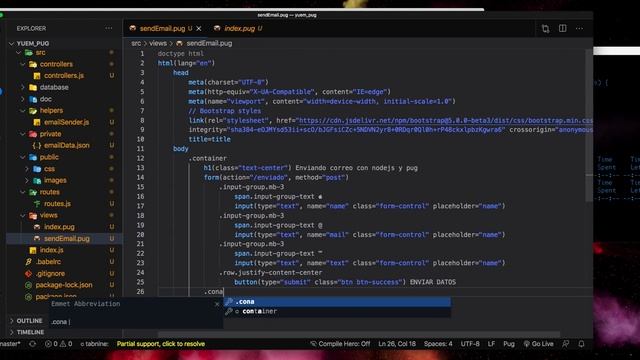Open the .gitignore file
The width and height of the screenshot is (640, 360).
tap(50, 273)
